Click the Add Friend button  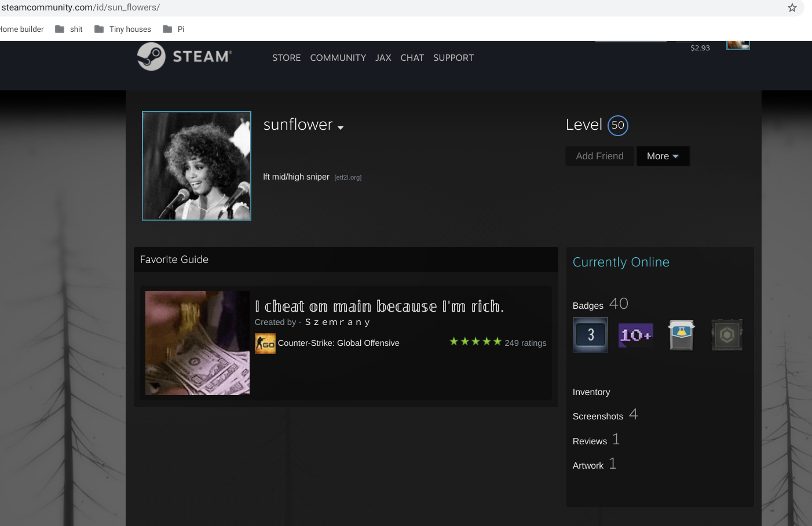[600, 156]
